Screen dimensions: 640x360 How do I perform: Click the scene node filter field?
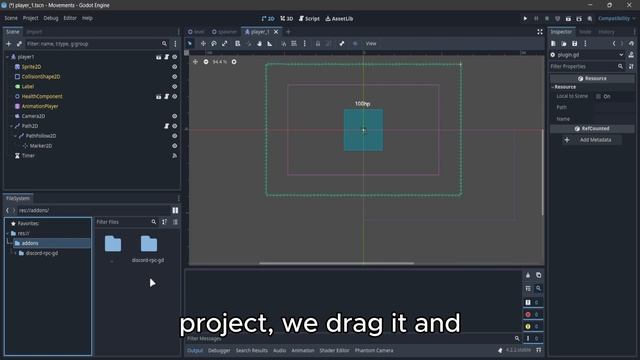click(x=97, y=44)
